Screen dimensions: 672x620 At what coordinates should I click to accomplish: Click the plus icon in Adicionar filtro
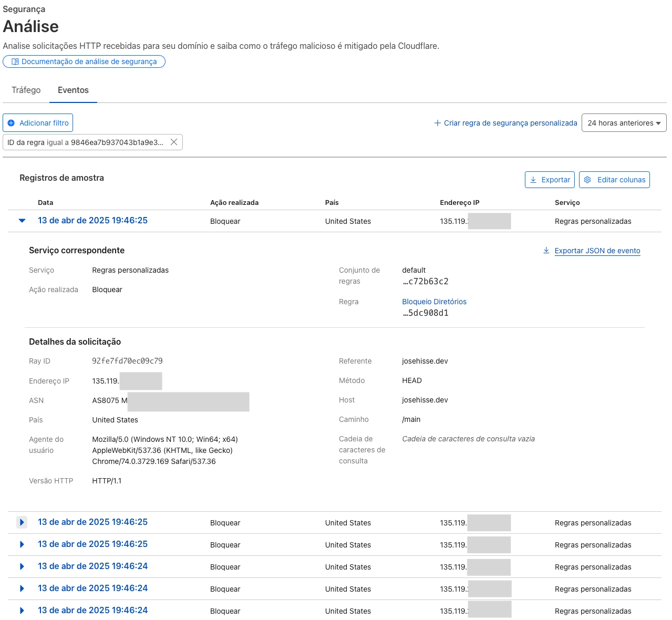tap(11, 123)
